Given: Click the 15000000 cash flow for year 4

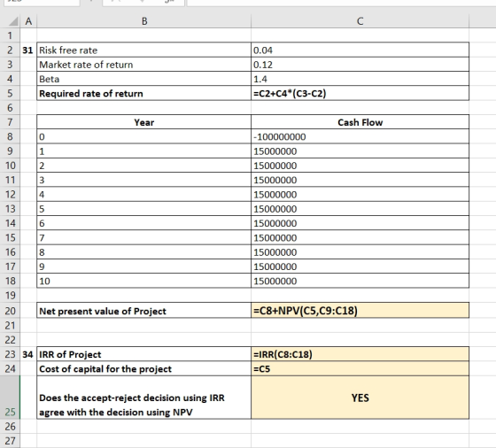Looking at the screenshot, I should coord(360,195).
